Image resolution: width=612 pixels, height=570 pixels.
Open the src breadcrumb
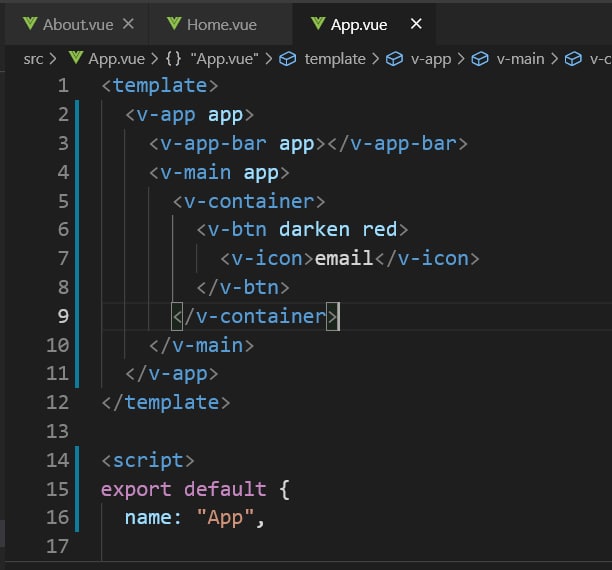[33, 59]
